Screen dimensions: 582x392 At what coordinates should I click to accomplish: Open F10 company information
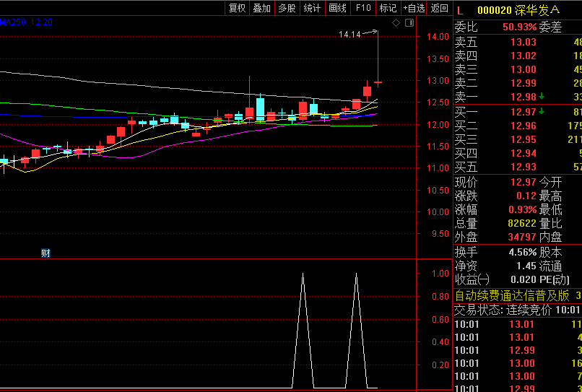coord(363,8)
